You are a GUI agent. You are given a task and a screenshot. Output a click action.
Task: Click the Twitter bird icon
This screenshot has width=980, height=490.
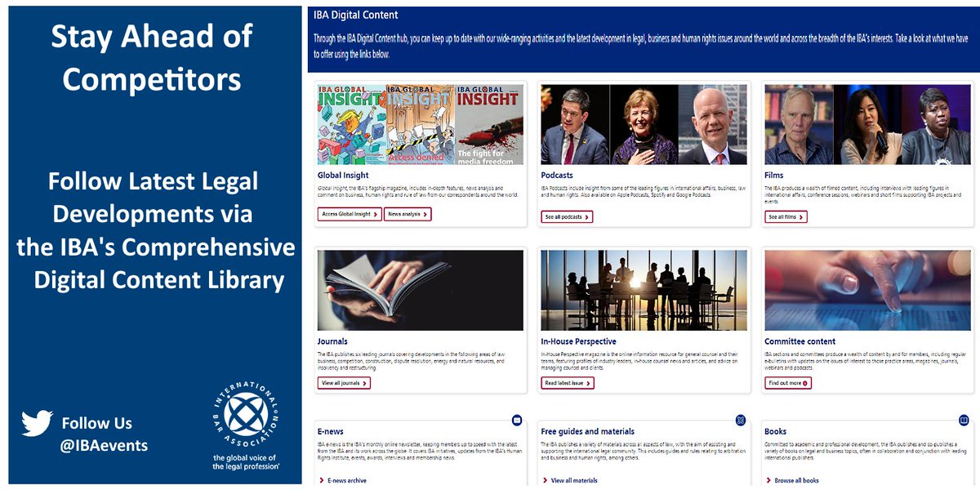37,423
